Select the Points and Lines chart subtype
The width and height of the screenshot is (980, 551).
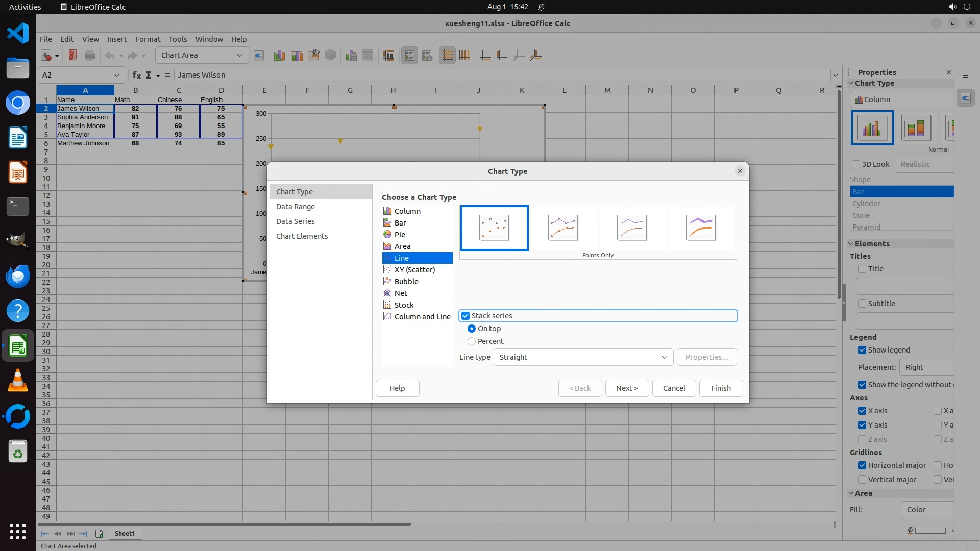(563, 228)
